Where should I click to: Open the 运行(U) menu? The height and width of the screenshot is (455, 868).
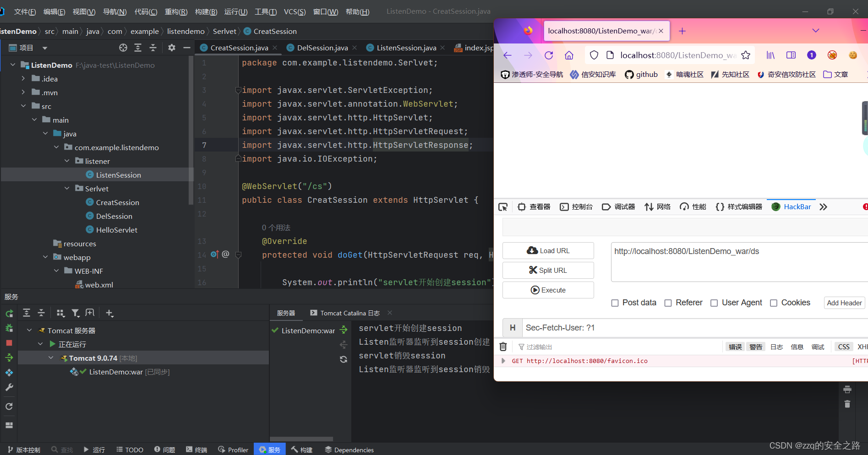point(236,11)
